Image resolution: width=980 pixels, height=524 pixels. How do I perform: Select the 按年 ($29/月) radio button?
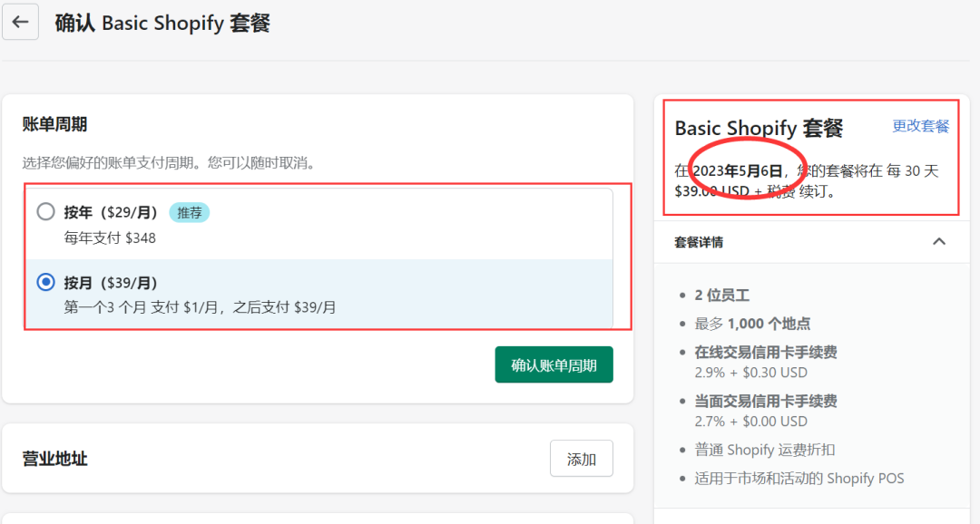pos(45,212)
